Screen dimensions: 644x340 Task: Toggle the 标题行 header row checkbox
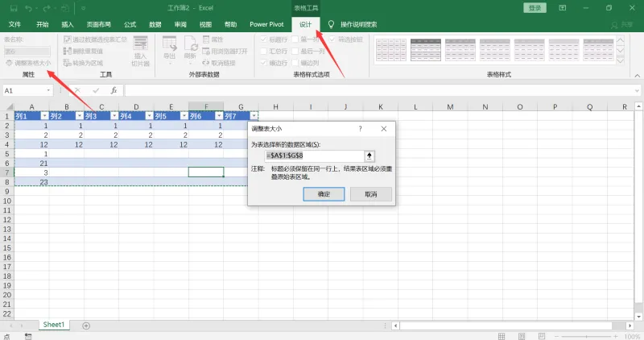[264, 39]
